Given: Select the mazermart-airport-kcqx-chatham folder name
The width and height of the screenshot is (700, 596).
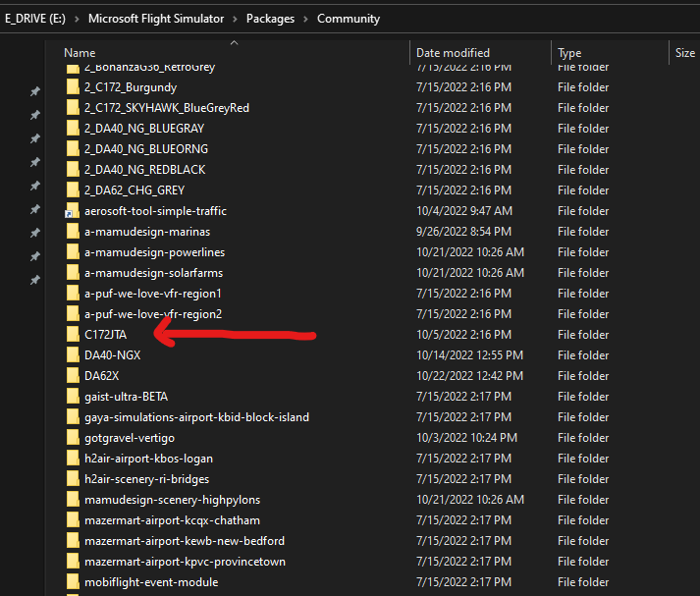Looking at the screenshot, I should click(173, 520).
